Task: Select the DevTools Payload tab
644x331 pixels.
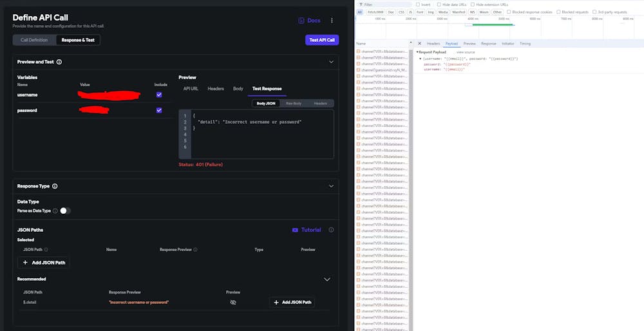Action: point(451,44)
